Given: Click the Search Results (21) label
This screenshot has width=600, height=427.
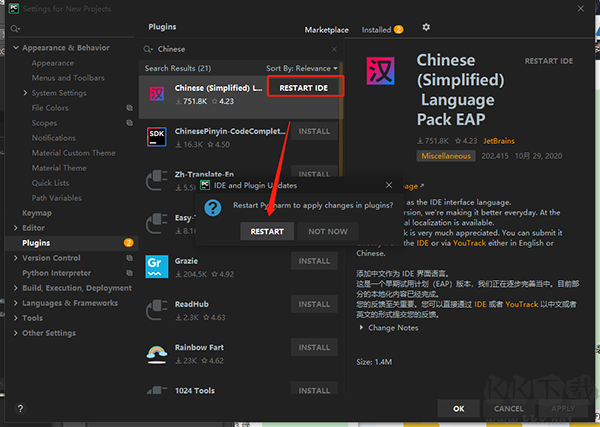Looking at the screenshot, I should click(178, 68).
